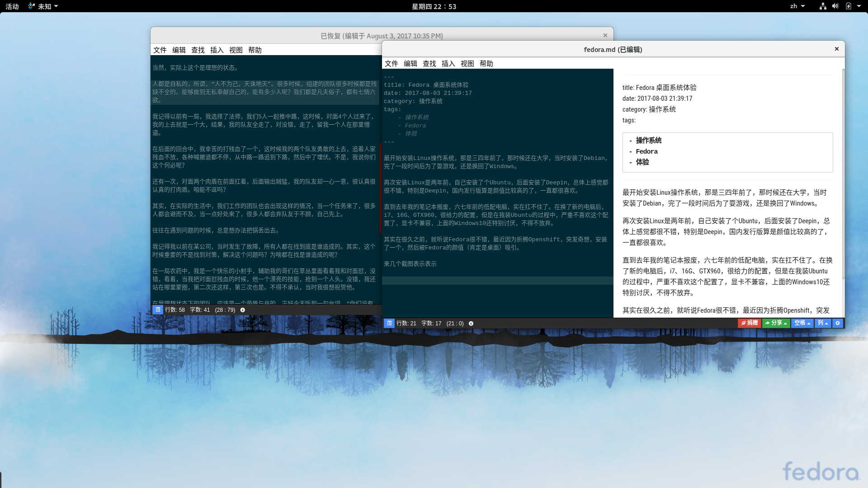Click the info icon in fedora.md status bar

tap(471, 324)
